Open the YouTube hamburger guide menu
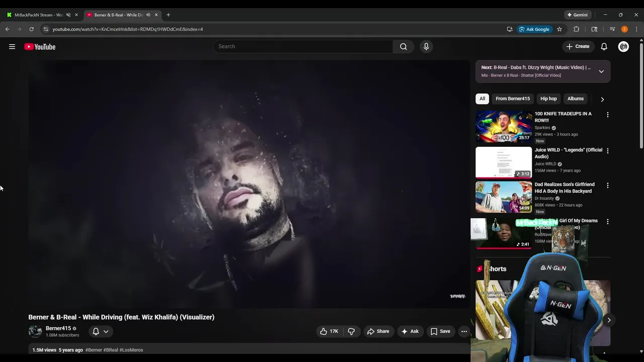 click(12, 47)
